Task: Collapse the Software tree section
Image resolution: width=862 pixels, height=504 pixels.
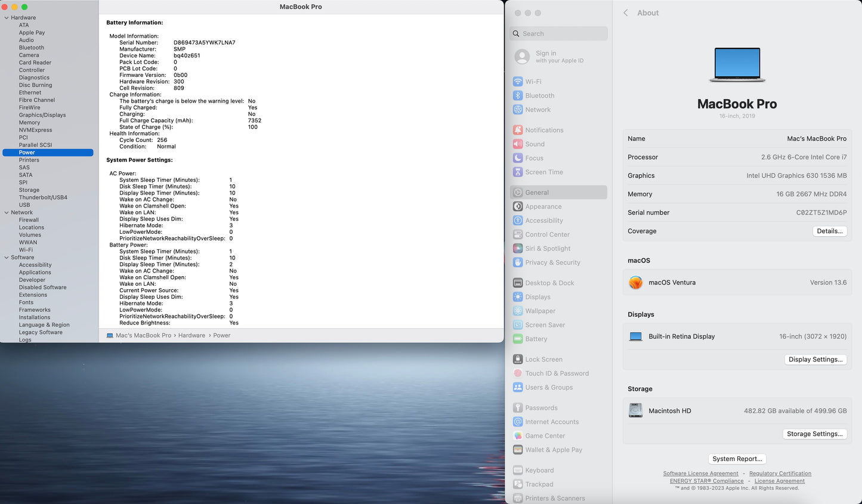Action: 6,258
